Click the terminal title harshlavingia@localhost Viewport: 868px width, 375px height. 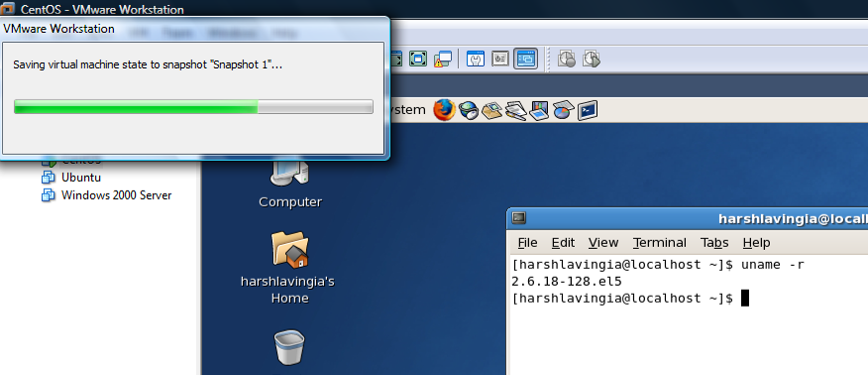coord(793,219)
